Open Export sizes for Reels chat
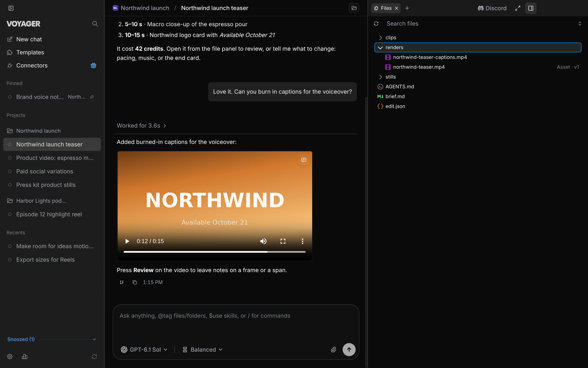The height and width of the screenshot is (368, 588). 52,259
